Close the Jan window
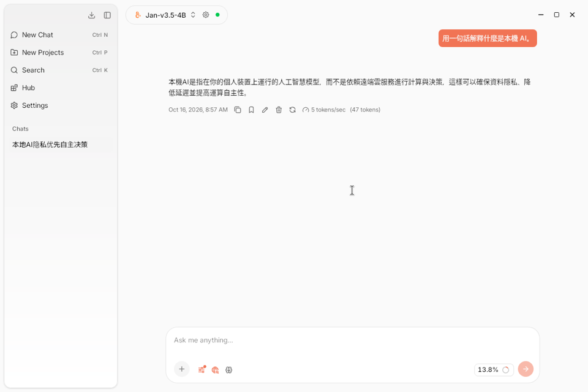 click(x=572, y=15)
